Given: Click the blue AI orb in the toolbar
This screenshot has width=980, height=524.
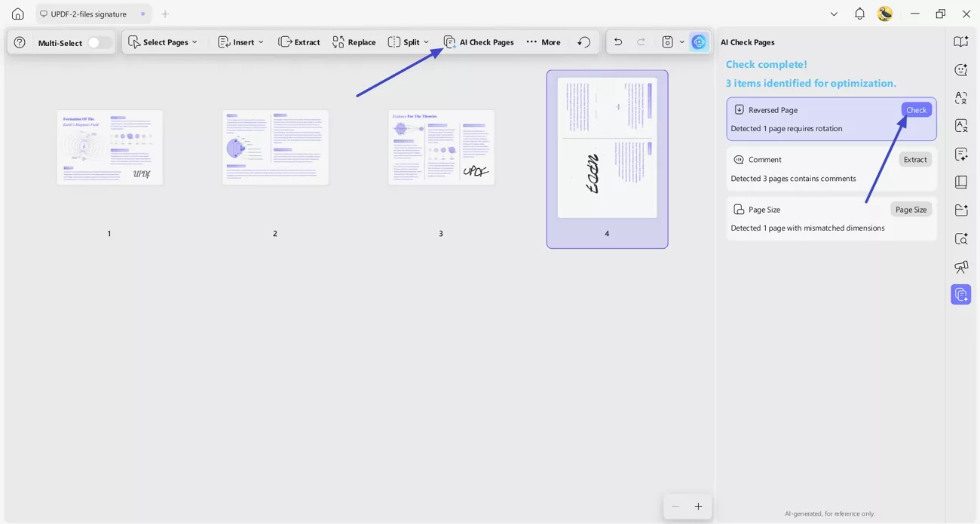Looking at the screenshot, I should (698, 41).
